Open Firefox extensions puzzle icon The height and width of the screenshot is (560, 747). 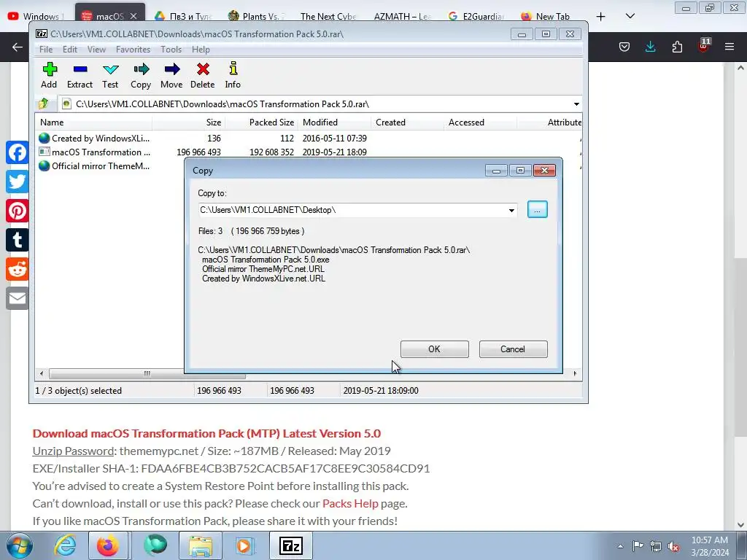click(677, 47)
